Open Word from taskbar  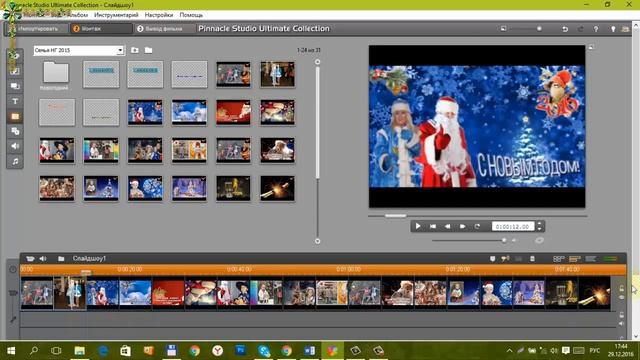[x=309, y=351]
